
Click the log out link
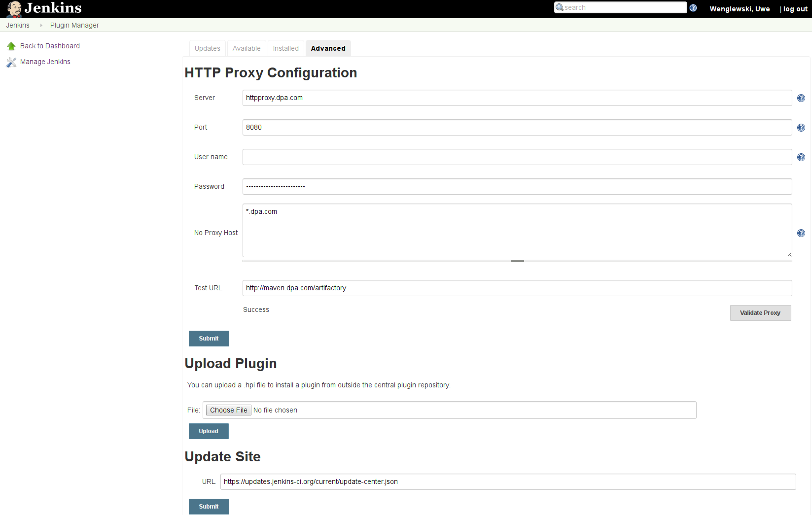[x=795, y=9]
